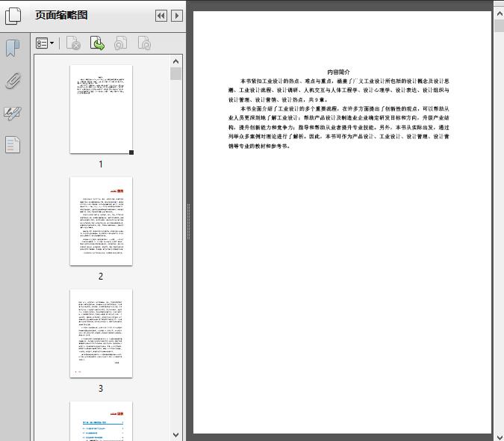Click the right arrow expand panel button
This screenshot has height=441, width=504.
pyautogui.click(x=176, y=16)
